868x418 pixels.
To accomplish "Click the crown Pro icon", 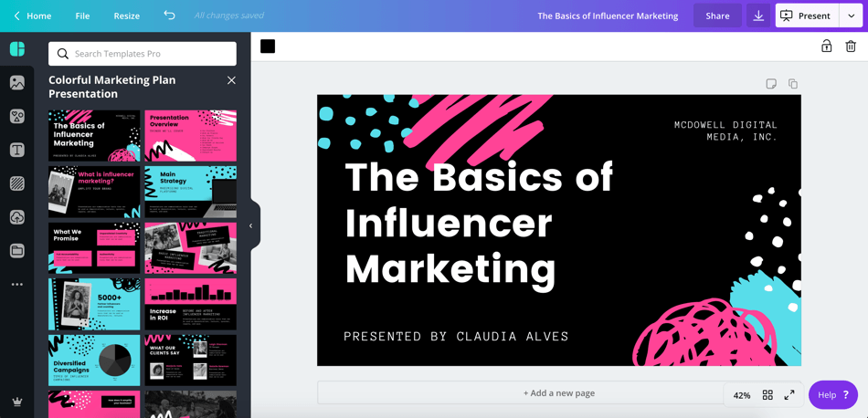I will tap(17, 402).
